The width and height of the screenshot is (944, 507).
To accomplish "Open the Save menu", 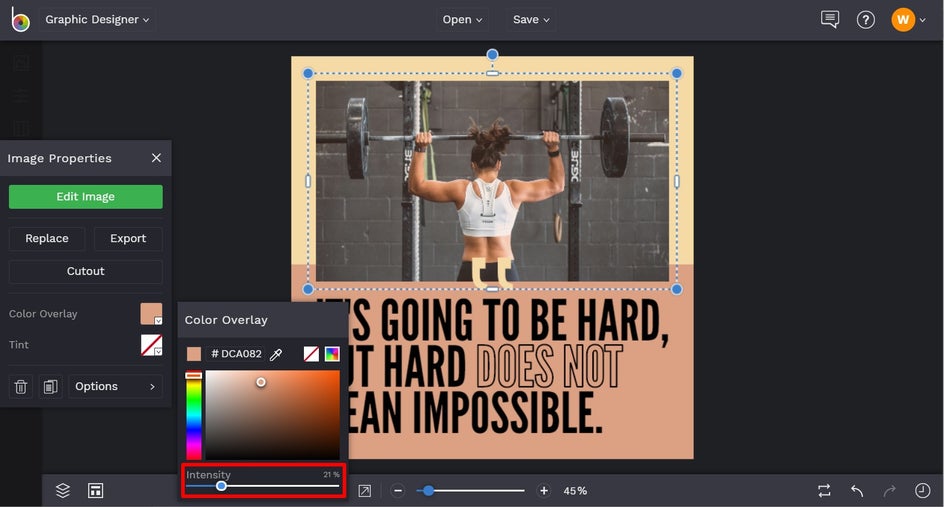I will coord(531,19).
